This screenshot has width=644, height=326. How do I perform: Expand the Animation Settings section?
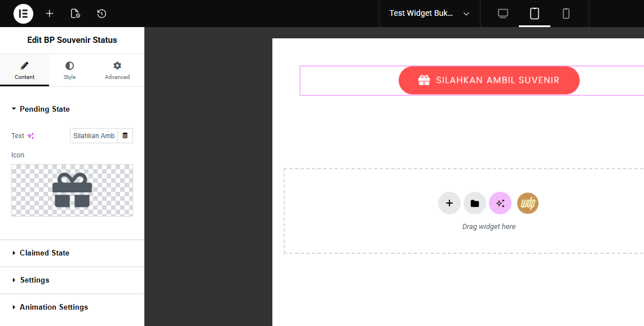[54, 307]
